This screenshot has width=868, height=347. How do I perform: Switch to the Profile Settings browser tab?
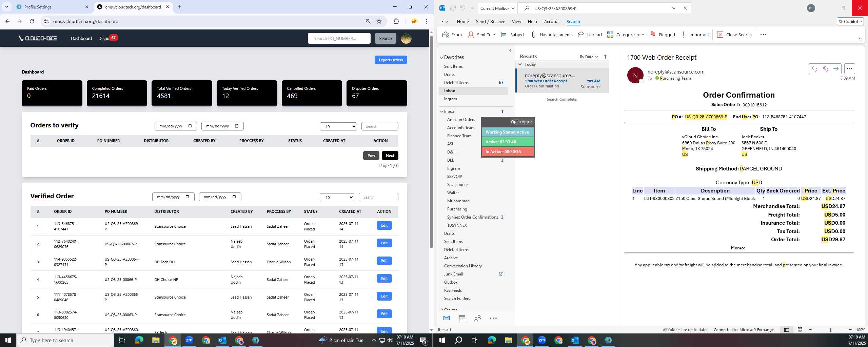(52, 7)
